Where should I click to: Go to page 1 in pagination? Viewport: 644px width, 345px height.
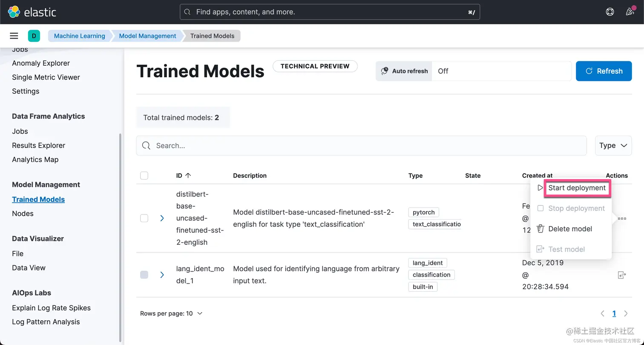click(x=614, y=313)
